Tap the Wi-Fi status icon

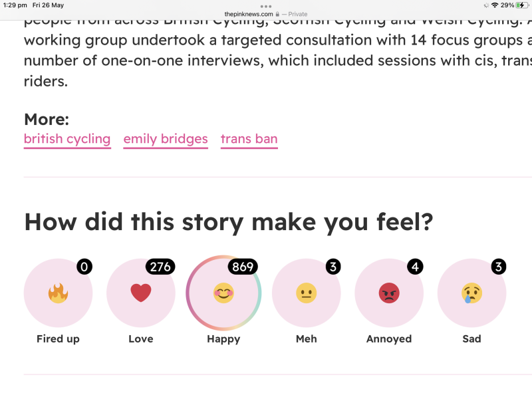click(495, 5)
